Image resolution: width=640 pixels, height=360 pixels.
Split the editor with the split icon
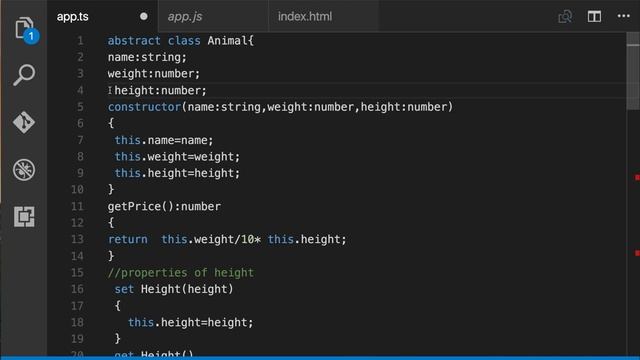(x=594, y=16)
